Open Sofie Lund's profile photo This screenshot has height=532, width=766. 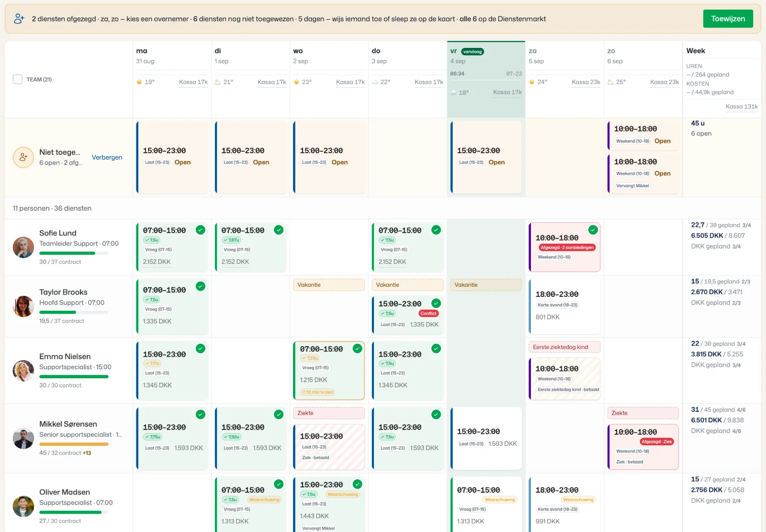coord(23,247)
